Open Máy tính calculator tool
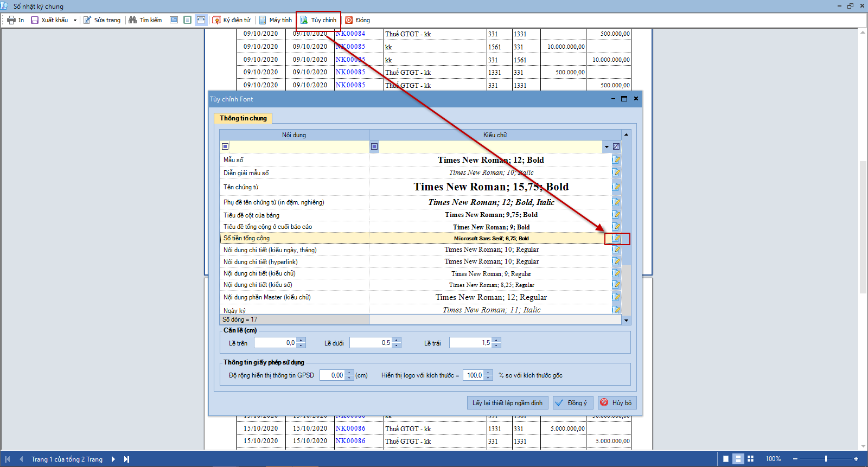Image resolution: width=868 pixels, height=467 pixels. pyautogui.click(x=275, y=20)
